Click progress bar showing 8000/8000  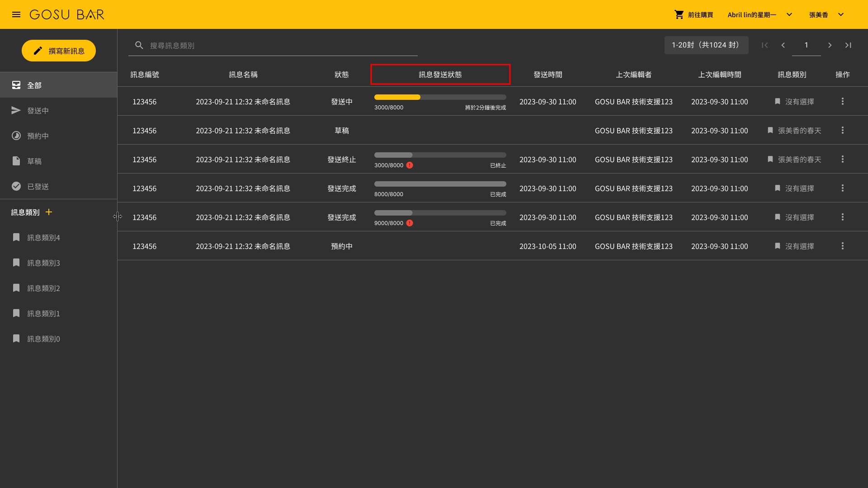[440, 184]
